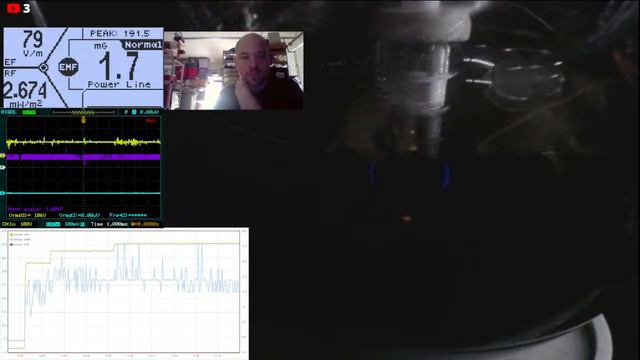Click the YouTube logo icon
The image size is (640, 360).
(13, 8)
